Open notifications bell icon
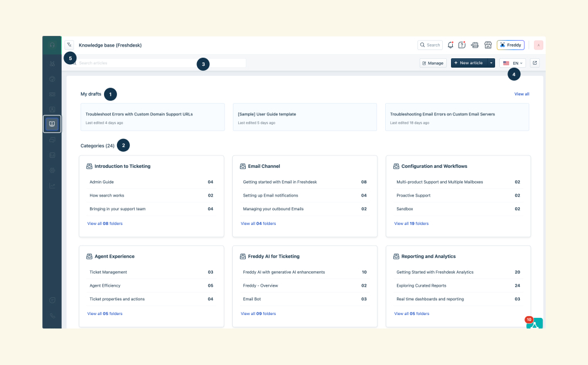588x365 pixels. 450,45
